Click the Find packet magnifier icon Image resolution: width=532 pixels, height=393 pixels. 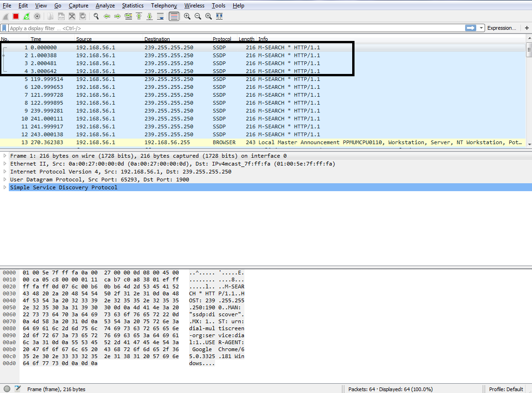[x=96, y=16]
